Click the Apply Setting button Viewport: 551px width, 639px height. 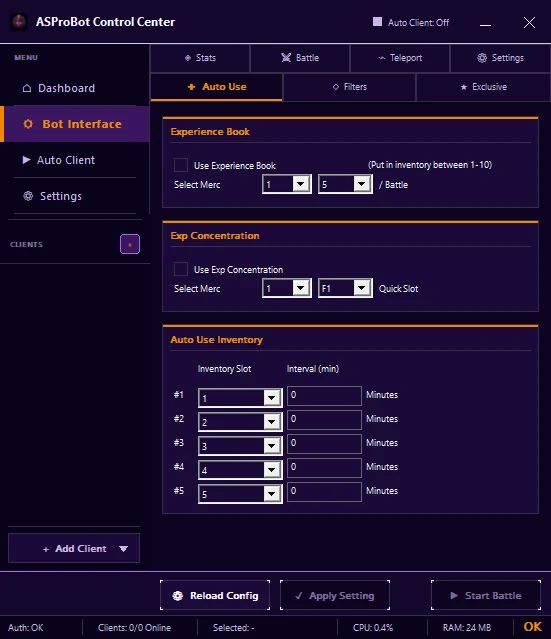point(335,595)
